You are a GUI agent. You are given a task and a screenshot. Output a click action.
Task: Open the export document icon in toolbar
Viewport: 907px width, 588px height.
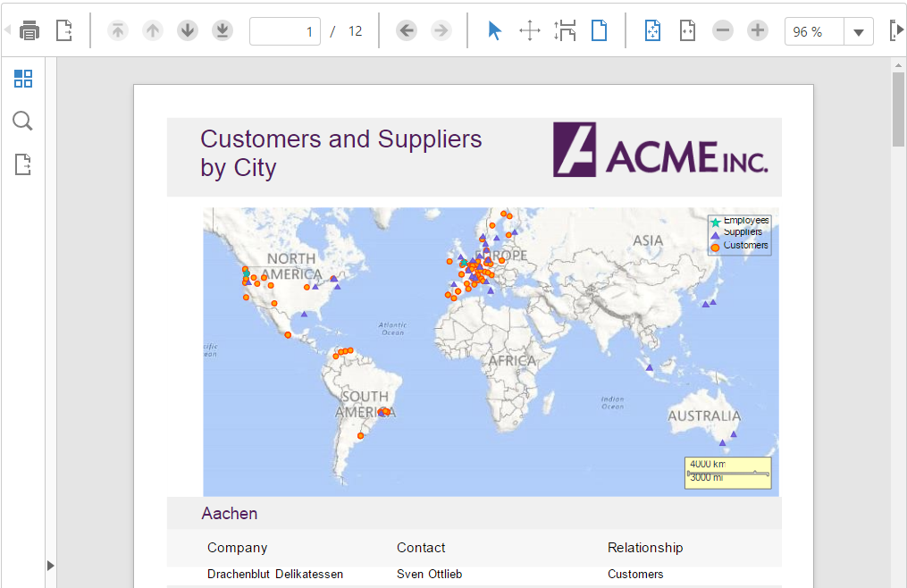coord(64,30)
